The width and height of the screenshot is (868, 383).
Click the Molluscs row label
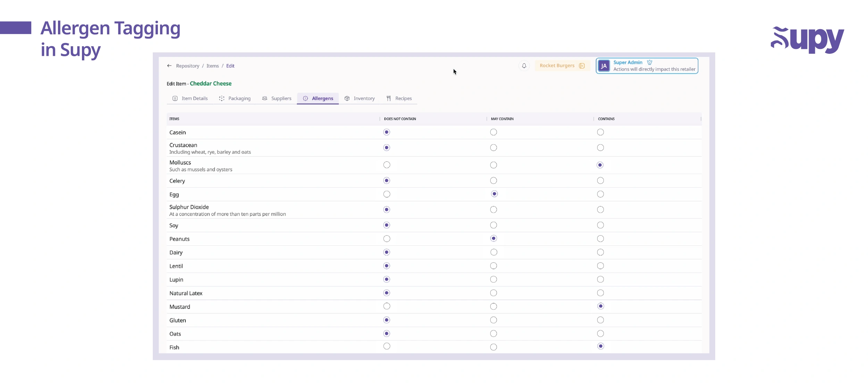click(180, 163)
